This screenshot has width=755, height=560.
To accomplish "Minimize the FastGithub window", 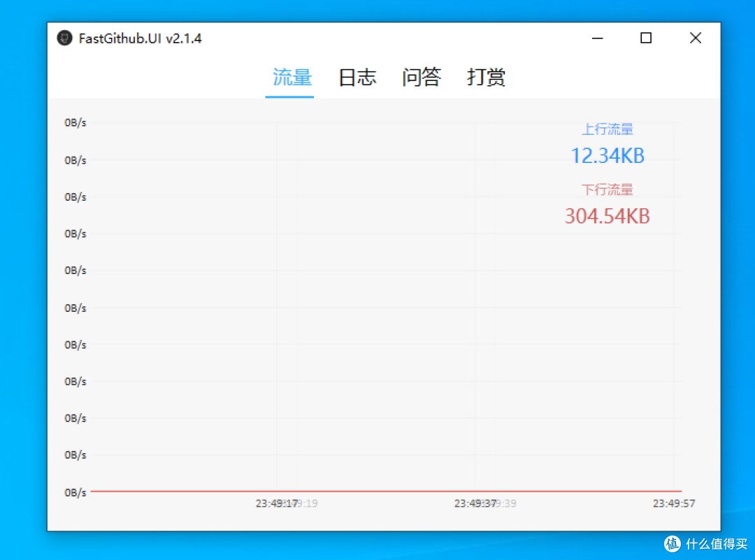I will pyautogui.click(x=597, y=38).
